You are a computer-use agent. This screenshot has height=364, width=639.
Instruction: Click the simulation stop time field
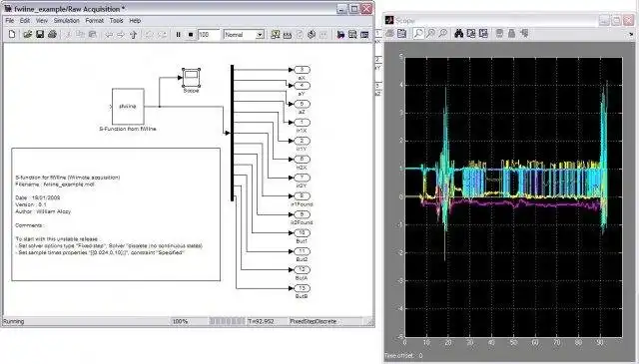tap(209, 35)
